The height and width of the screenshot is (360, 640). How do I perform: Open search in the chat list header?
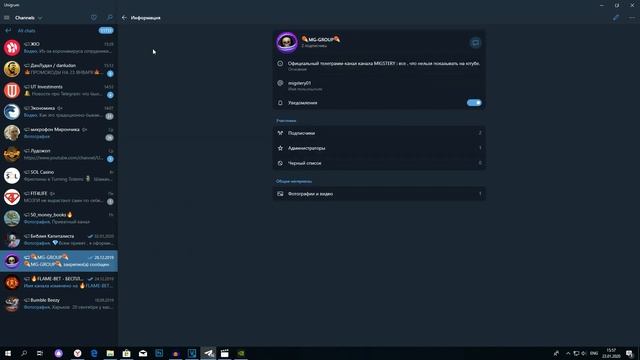click(109, 18)
